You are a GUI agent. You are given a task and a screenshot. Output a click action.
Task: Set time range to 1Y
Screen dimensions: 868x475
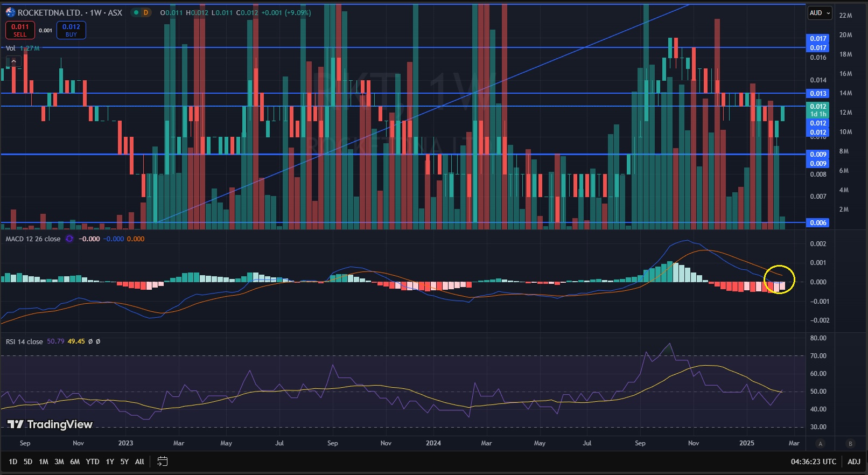(110, 462)
